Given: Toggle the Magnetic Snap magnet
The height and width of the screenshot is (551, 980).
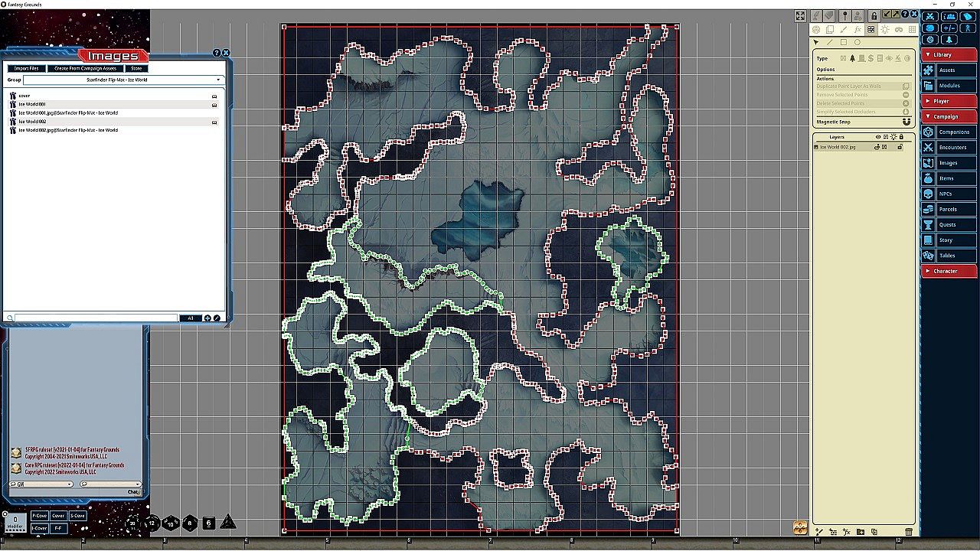Looking at the screenshot, I should click(906, 122).
